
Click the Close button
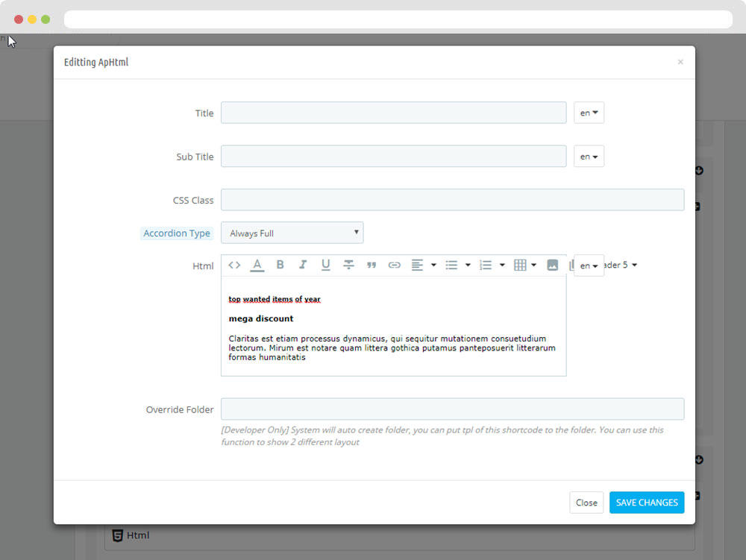coord(586,503)
